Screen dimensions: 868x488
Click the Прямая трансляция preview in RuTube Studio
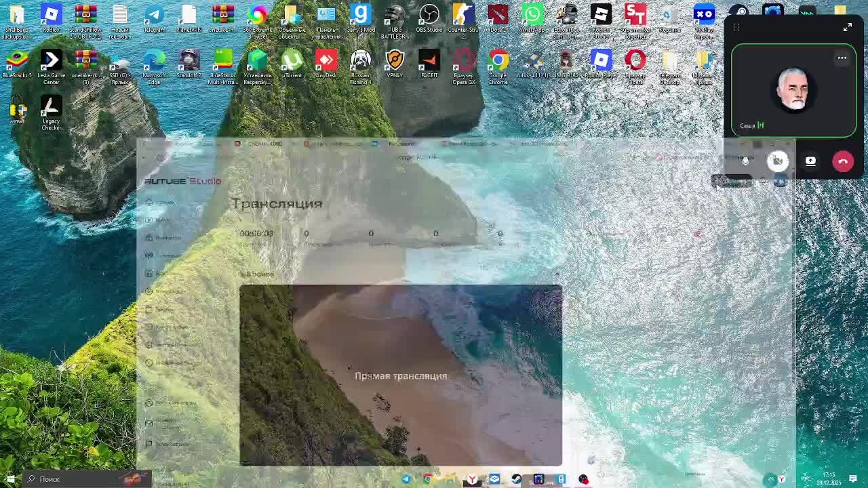point(401,375)
